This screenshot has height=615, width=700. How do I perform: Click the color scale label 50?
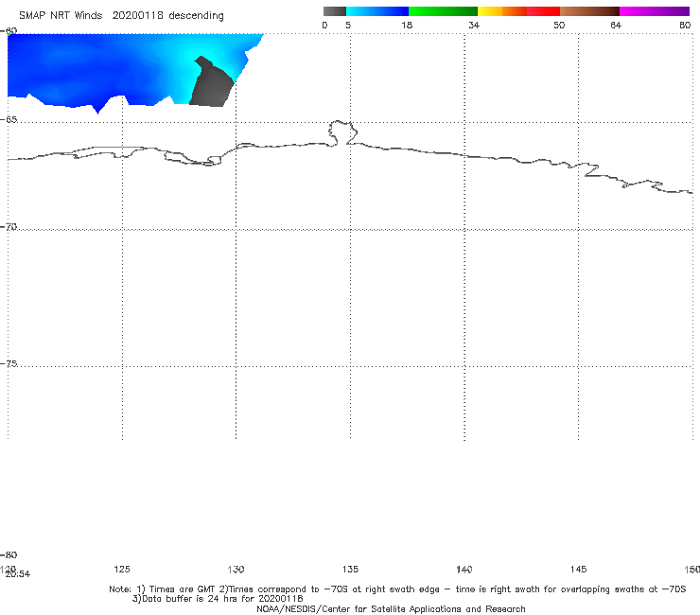(x=559, y=25)
